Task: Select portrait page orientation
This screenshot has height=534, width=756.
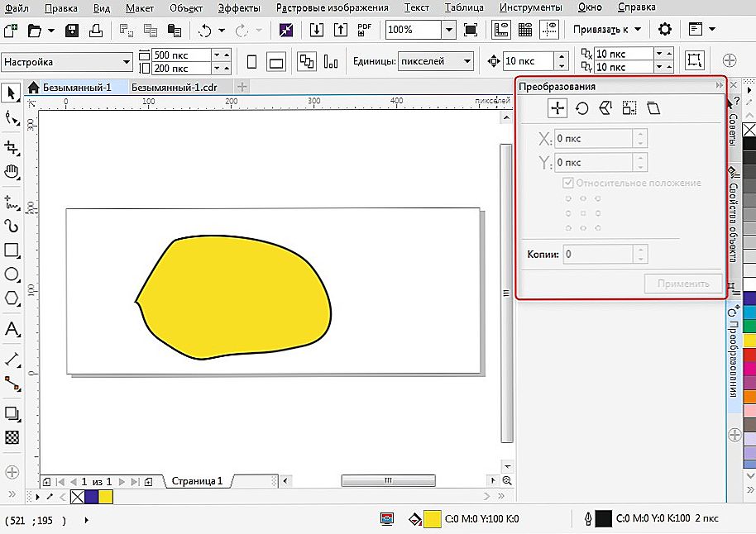Action: 251,62
